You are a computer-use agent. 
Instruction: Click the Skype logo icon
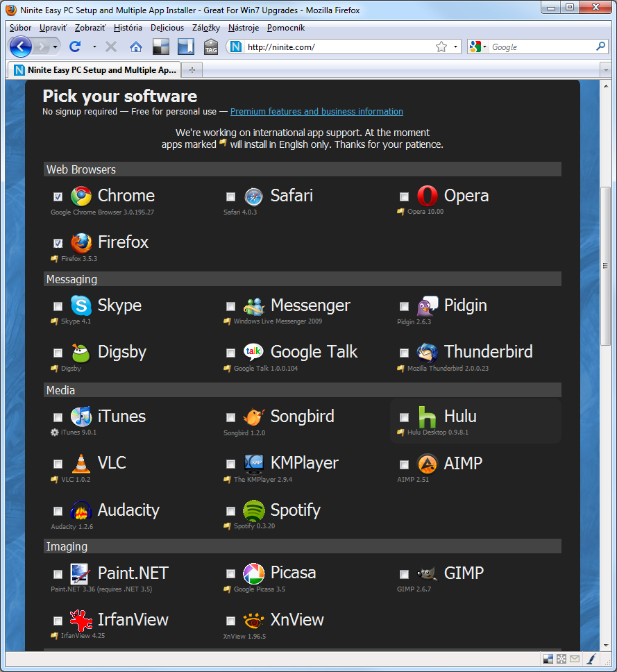(81, 305)
